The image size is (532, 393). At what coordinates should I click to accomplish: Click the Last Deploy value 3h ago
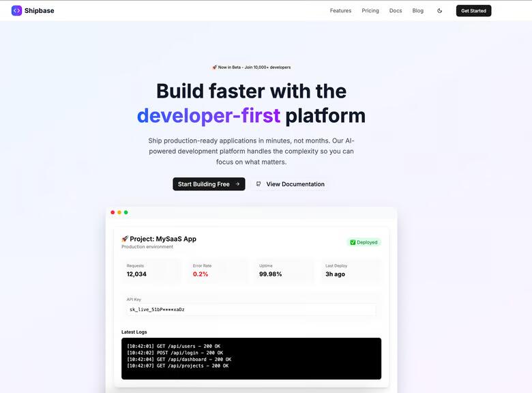(335, 274)
